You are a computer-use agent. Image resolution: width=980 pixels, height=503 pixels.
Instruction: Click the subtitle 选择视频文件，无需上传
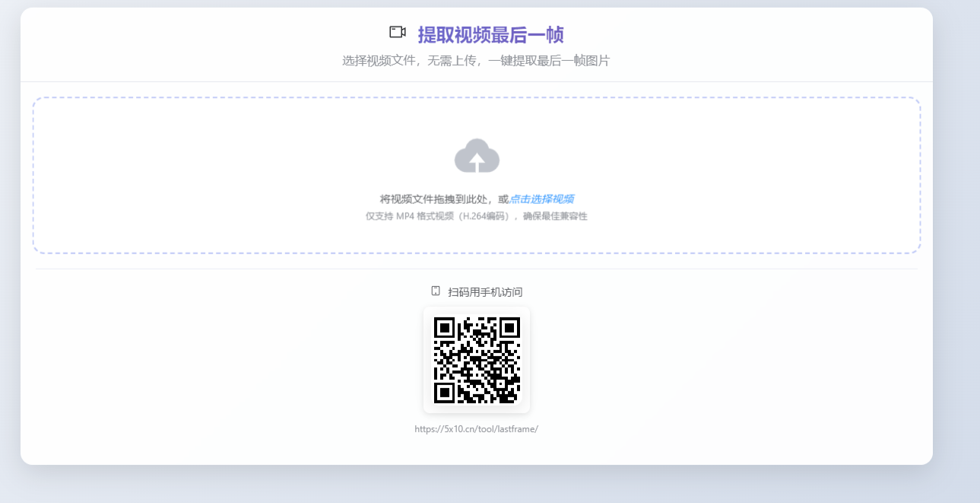411,61
